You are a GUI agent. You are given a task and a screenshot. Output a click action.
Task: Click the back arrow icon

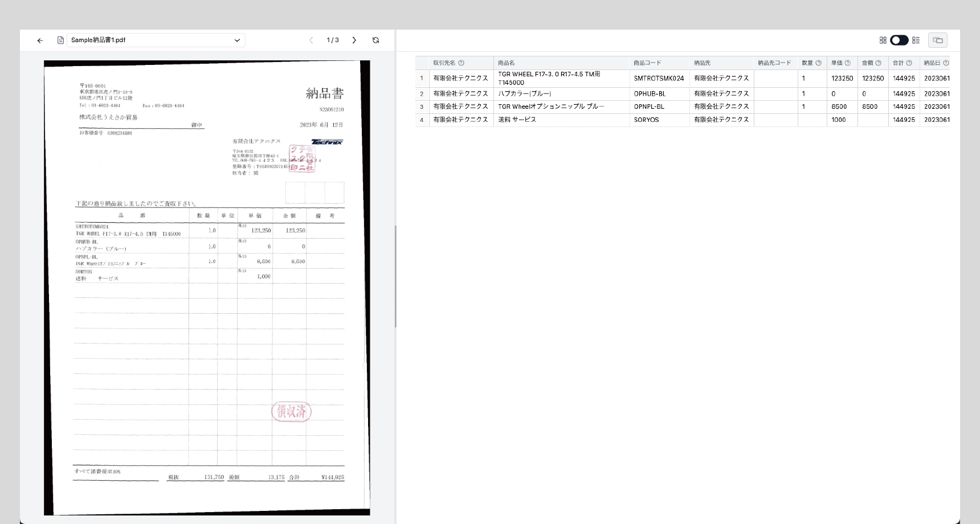40,40
